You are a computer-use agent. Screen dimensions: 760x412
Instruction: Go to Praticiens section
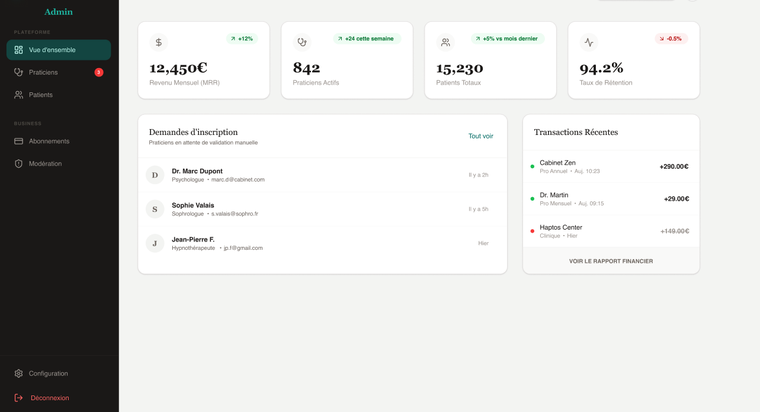[43, 72]
